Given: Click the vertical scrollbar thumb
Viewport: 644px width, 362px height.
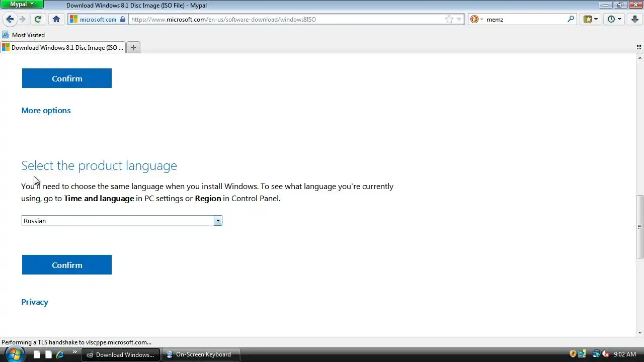Looking at the screenshot, I should 640,227.
